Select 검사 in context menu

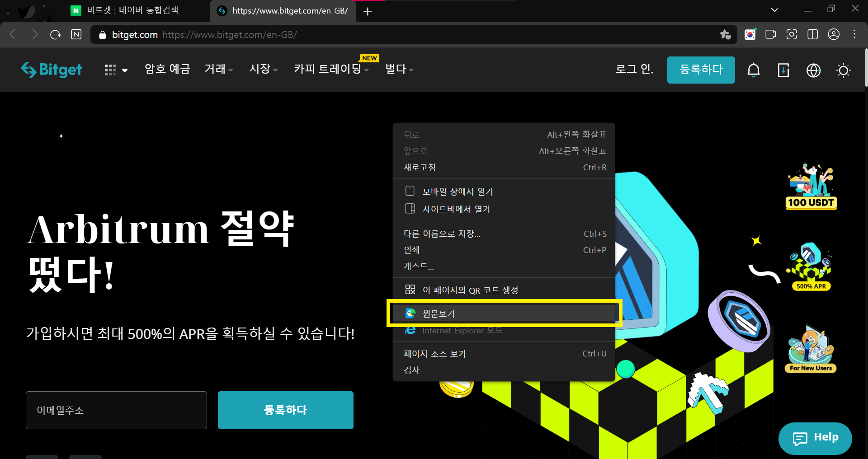pyautogui.click(x=504, y=370)
